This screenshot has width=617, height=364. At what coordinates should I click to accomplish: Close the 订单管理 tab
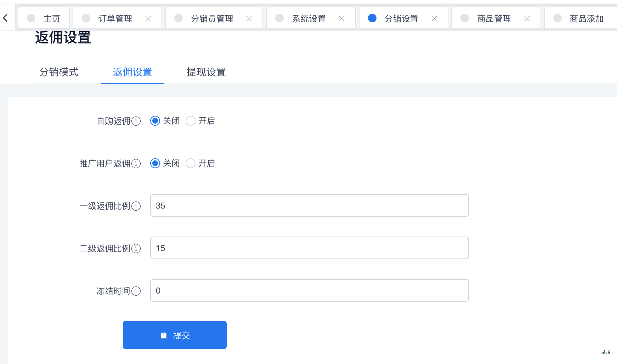point(148,18)
